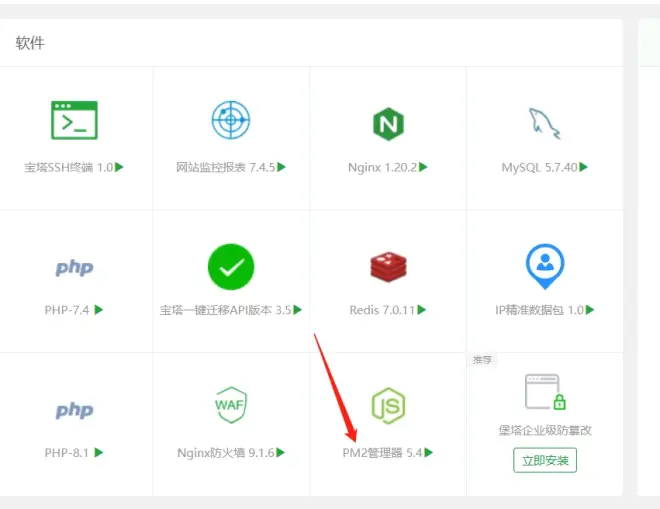Image resolution: width=660 pixels, height=509 pixels.
Task: Select the MySQL dolphin icon
Action: [544, 123]
